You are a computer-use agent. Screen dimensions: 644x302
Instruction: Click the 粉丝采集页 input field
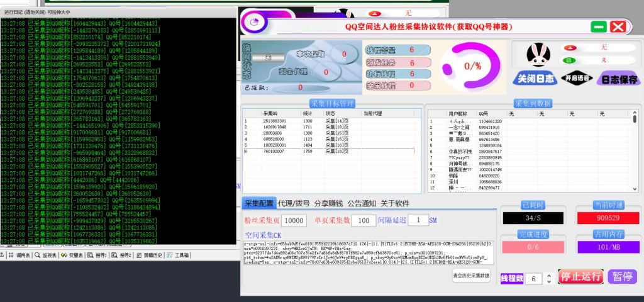click(294, 221)
